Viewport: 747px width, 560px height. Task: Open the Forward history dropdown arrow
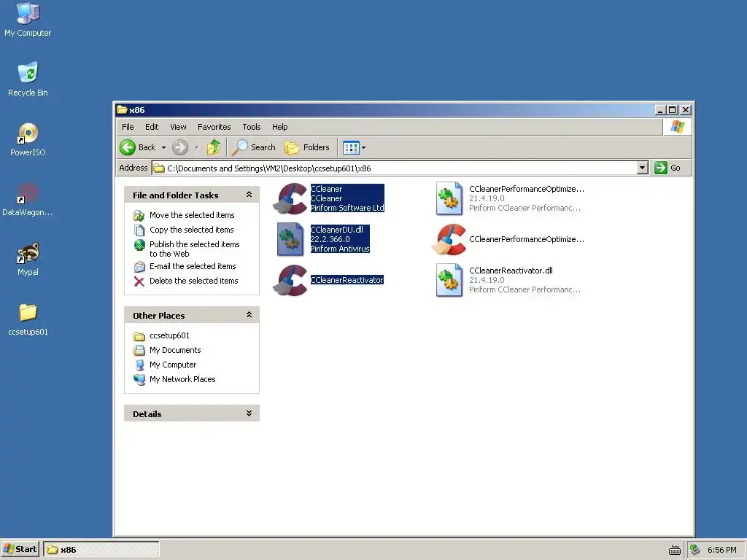tap(196, 147)
